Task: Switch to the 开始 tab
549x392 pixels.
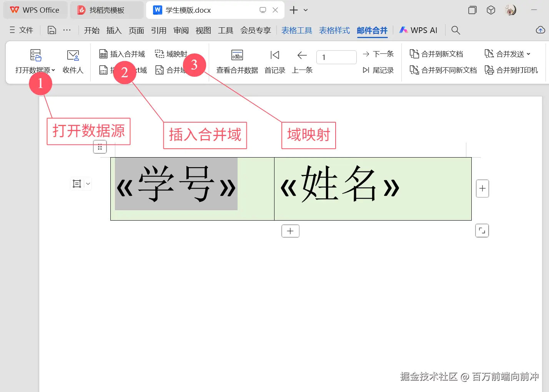Action: click(92, 30)
